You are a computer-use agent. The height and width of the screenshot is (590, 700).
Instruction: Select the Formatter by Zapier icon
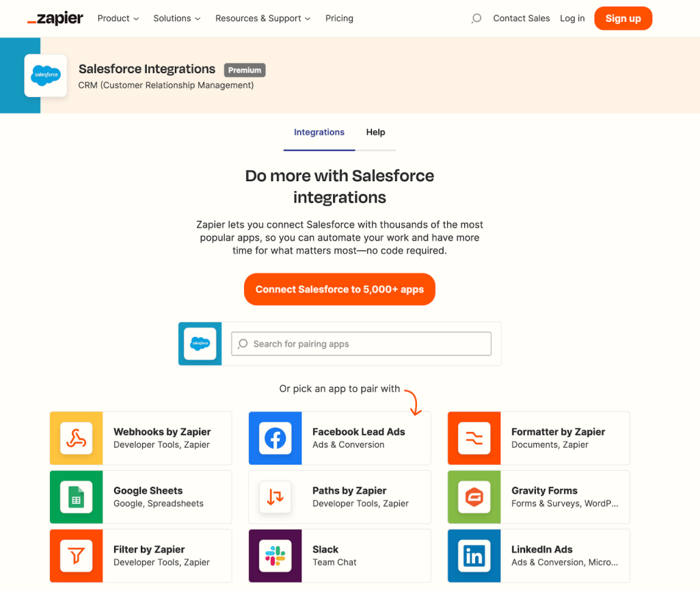pos(474,438)
